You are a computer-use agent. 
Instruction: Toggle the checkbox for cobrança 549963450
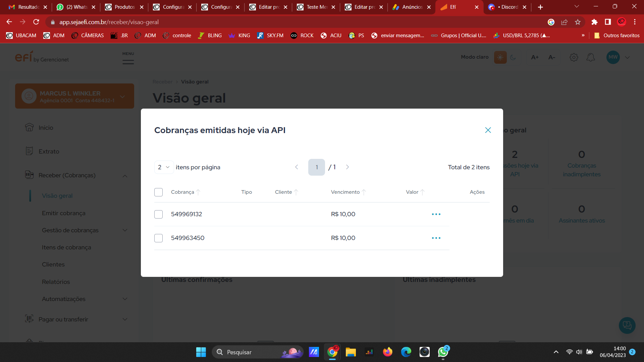[x=158, y=238]
